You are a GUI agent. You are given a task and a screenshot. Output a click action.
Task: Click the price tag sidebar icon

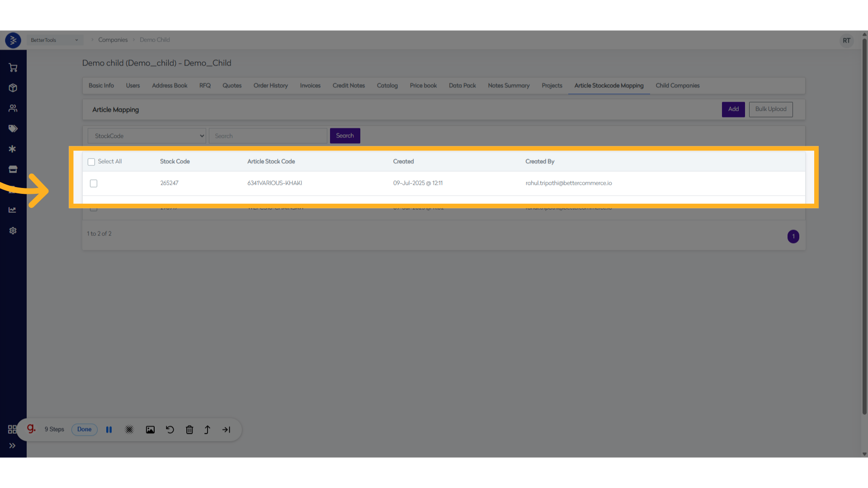pyautogui.click(x=13, y=129)
